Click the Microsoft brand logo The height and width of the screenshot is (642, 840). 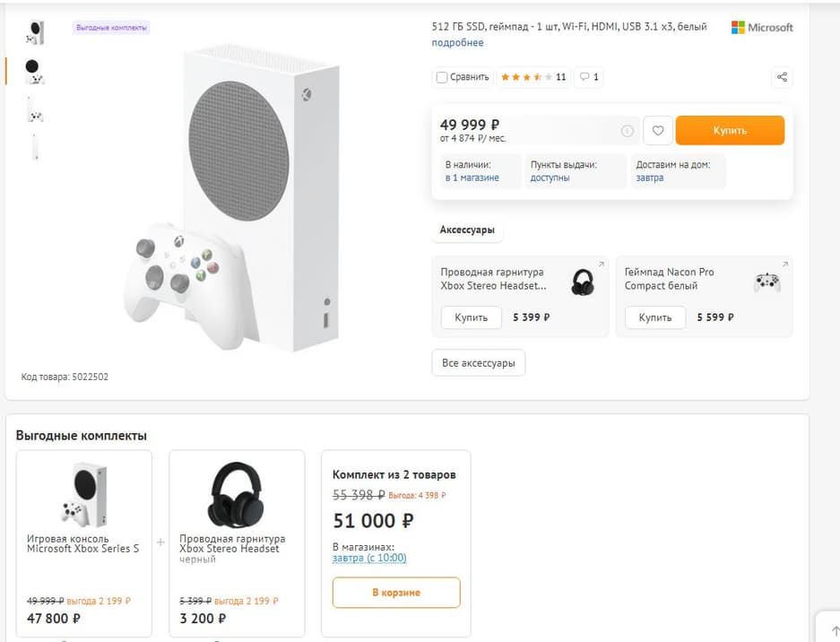pos(762,28)
